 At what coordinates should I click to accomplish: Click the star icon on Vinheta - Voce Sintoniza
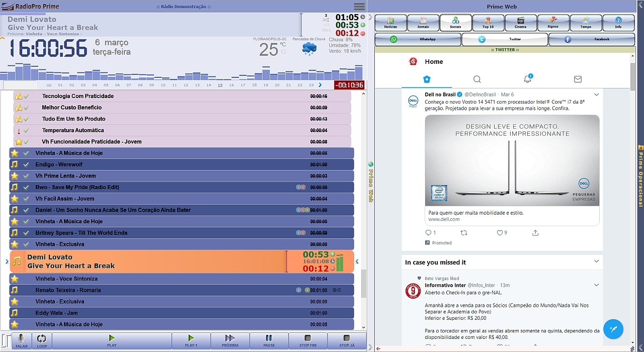pyautogui.click(x=15, y=279)
